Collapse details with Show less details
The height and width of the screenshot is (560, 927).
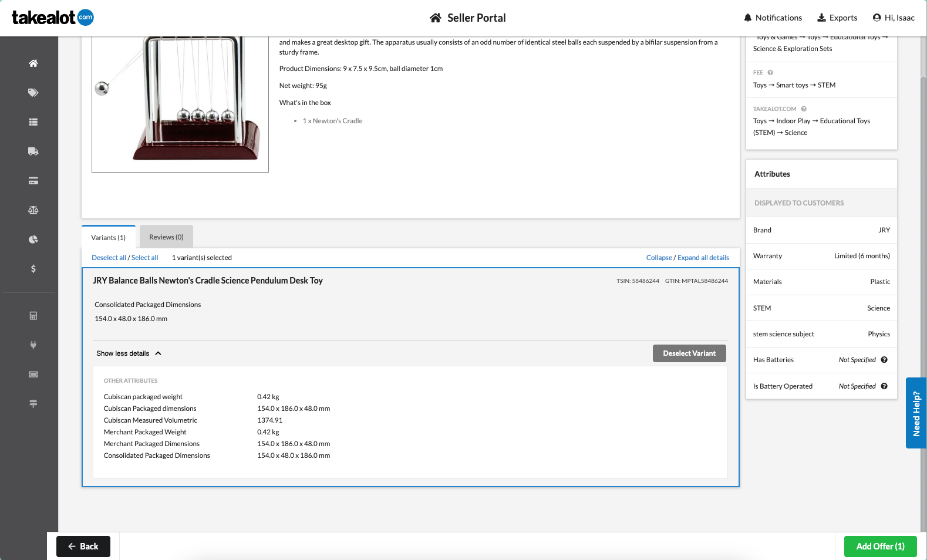pyautogui.click(x=129, y=353)
